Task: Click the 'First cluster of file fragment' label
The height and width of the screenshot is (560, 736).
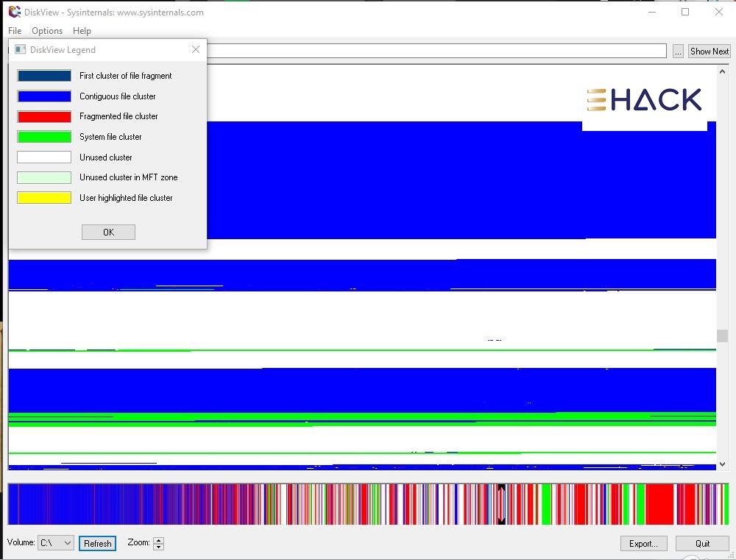Action: pos(125,76)
